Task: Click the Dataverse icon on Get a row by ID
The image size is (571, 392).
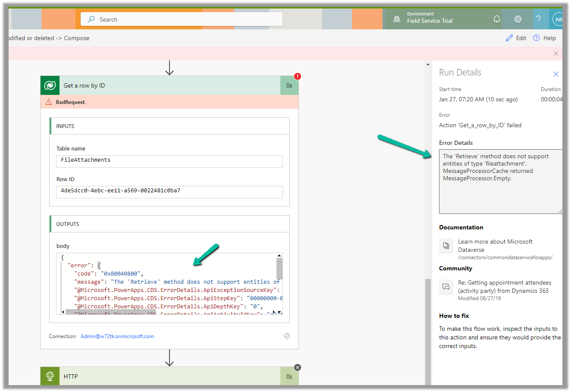Action: tap(50, 85)
